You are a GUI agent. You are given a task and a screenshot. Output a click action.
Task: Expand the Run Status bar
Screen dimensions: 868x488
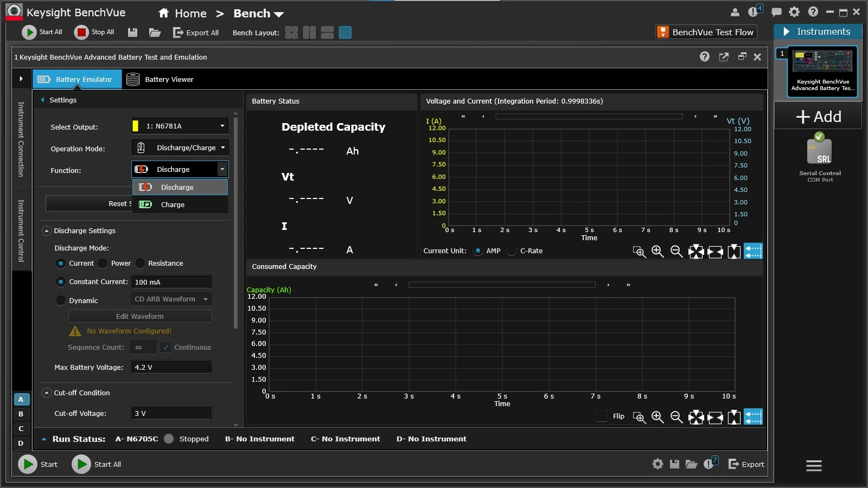point(44,439)
